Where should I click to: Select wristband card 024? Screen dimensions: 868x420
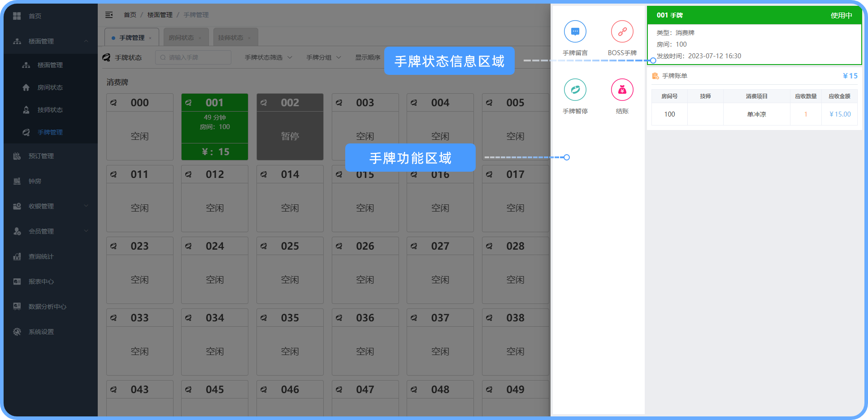(215, 270)
